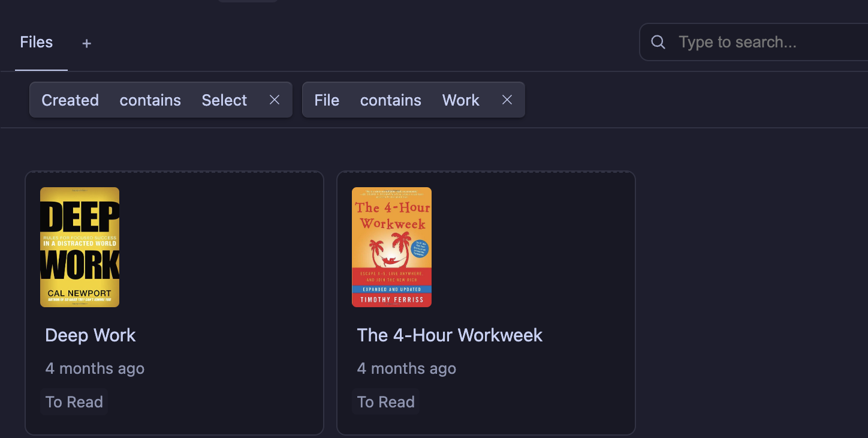Open the 4-Hour Workweek book cover
Screen dimensions: 868x438
pyautogui.click(x=391, y=247)
